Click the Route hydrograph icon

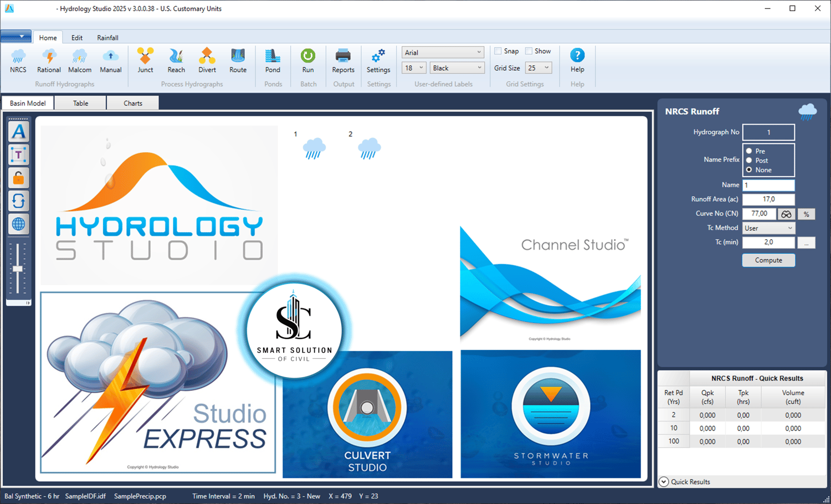pos(238,61)
